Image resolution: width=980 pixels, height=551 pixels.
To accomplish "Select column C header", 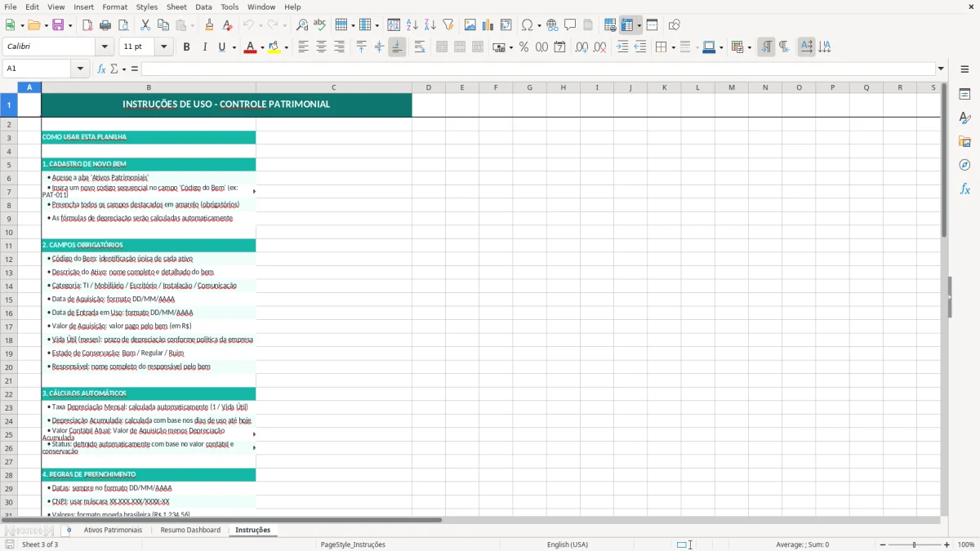I will pos(334,87).
